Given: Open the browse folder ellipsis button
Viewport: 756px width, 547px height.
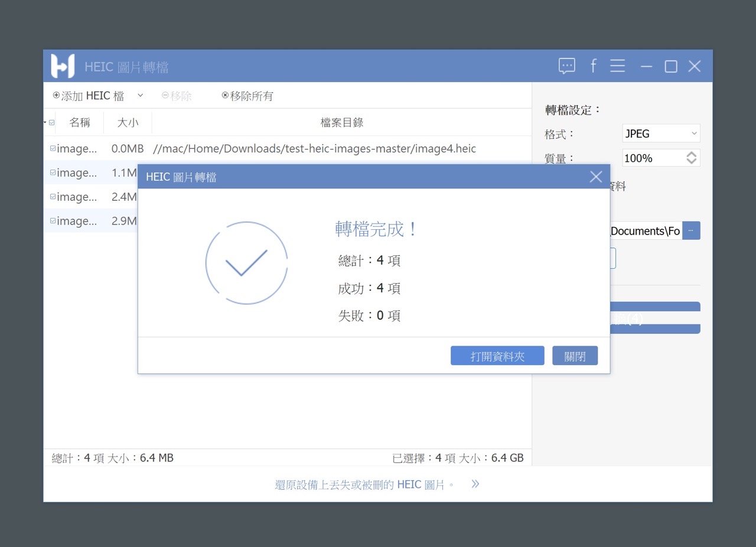Looking at the screenshot, I should point(691,231).
